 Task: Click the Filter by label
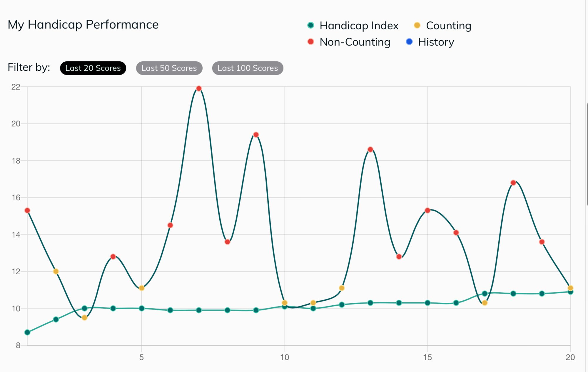point(29,67)
